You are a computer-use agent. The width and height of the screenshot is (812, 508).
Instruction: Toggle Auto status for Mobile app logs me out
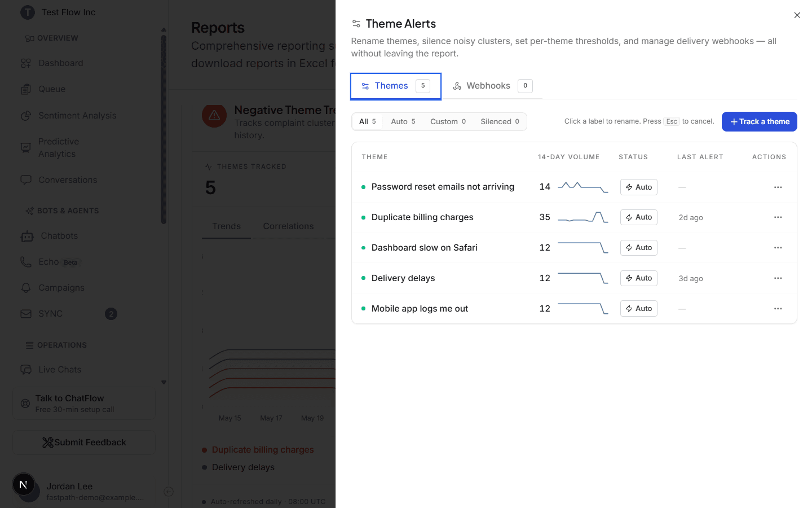click(x=638, y=309)
